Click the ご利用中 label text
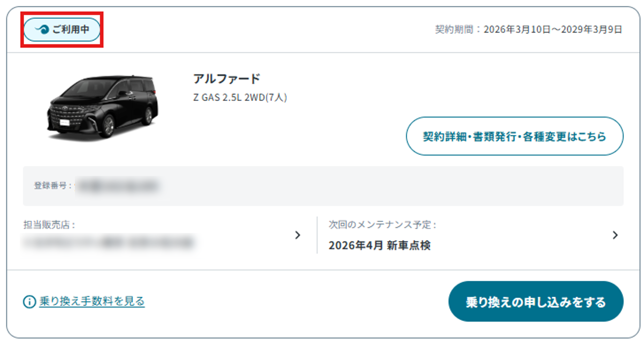 point(71,29)
